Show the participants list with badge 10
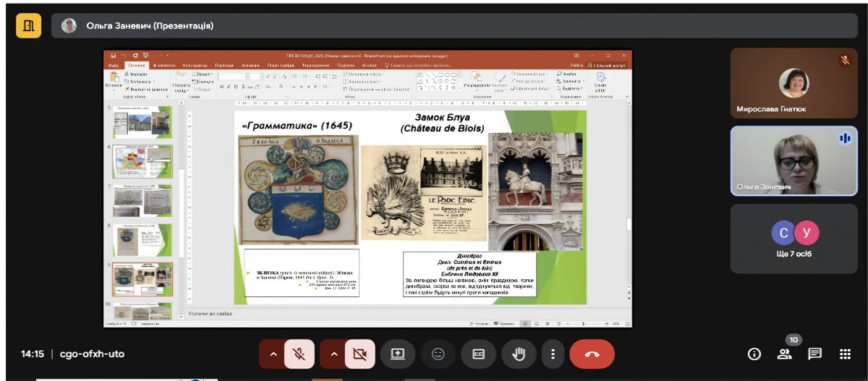This screenshot has height=381, width=868. point(785,354)
